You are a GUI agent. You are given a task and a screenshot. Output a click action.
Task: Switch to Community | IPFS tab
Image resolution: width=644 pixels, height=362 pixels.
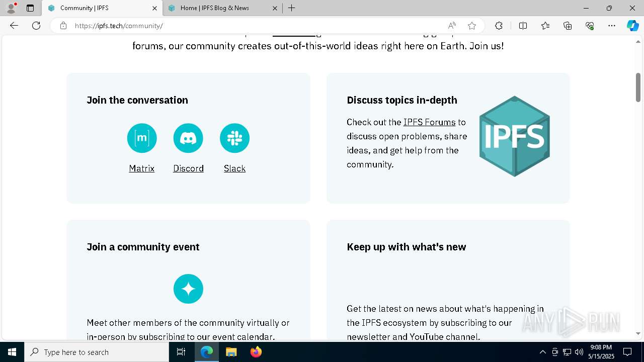(102, 8)
